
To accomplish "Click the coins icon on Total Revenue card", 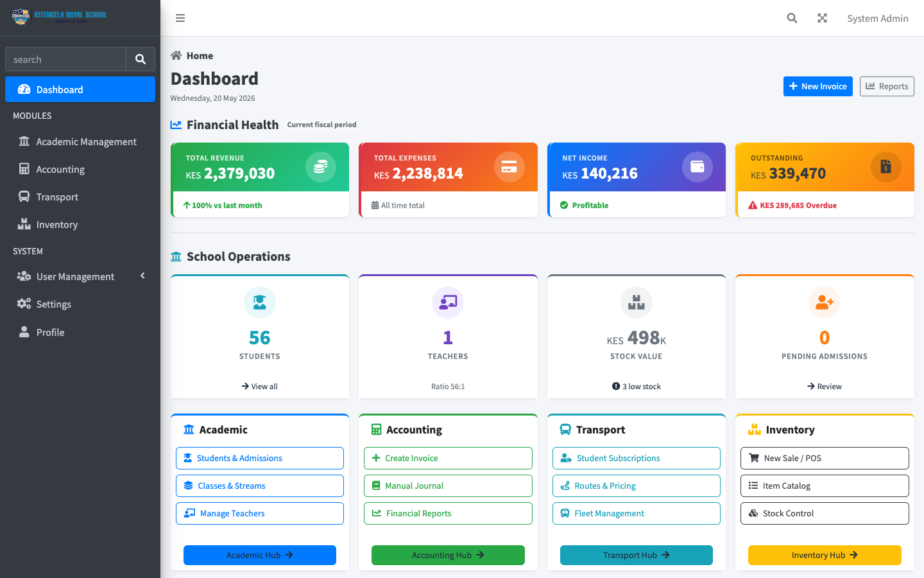I will (x=321, y=167).
